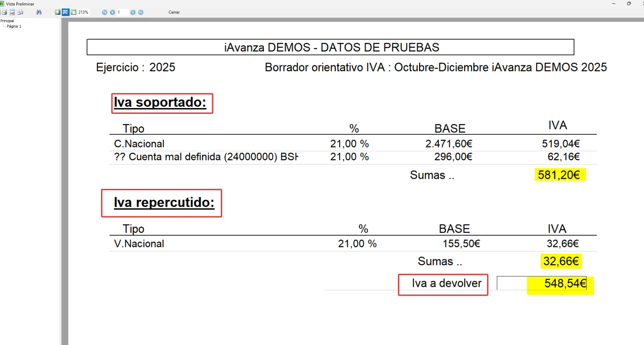Click the 296,00€ base value
This screenshot has width=644, height=345.
tap(453, 157)
